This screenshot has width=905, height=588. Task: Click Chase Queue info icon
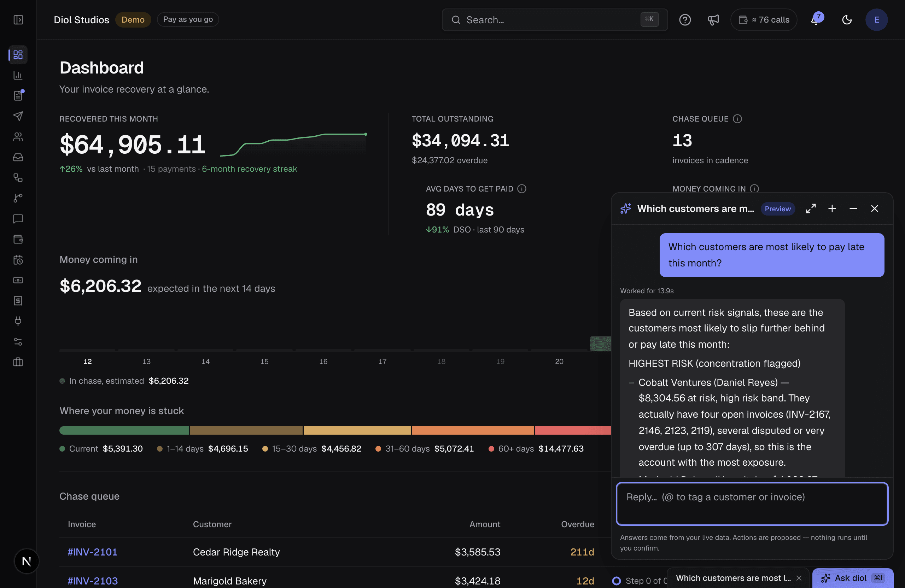pyautogui.click(x=737, y=119)
